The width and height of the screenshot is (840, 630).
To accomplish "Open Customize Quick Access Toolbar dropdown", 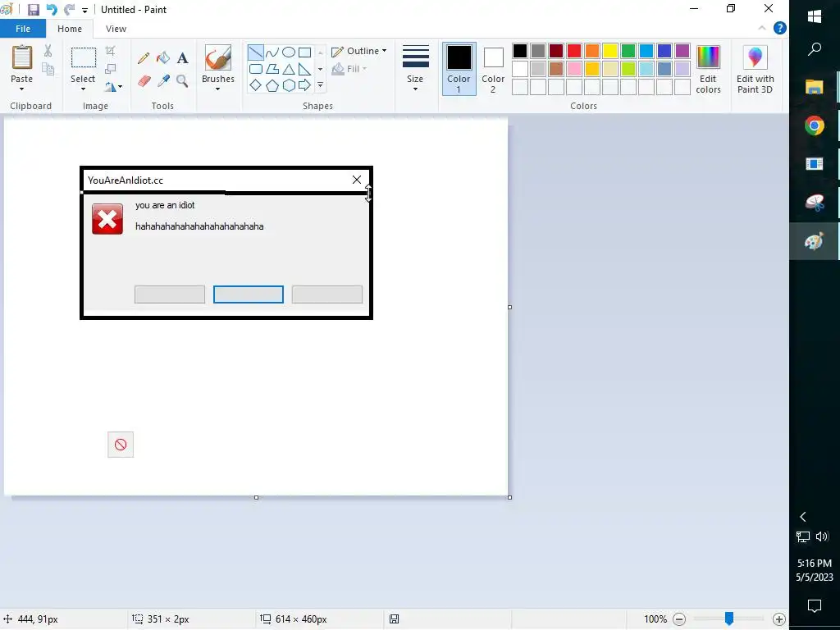I will tap(84, 10).
